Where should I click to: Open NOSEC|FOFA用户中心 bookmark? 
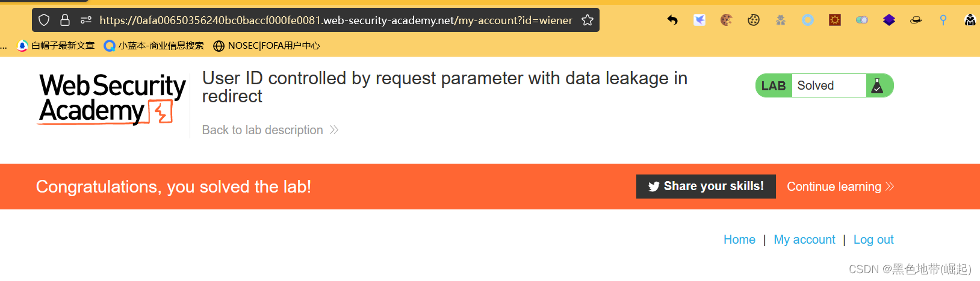[x=267, y=46]
